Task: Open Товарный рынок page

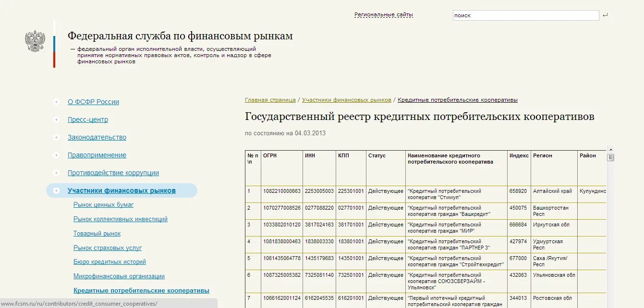Action: pos(97,233)
